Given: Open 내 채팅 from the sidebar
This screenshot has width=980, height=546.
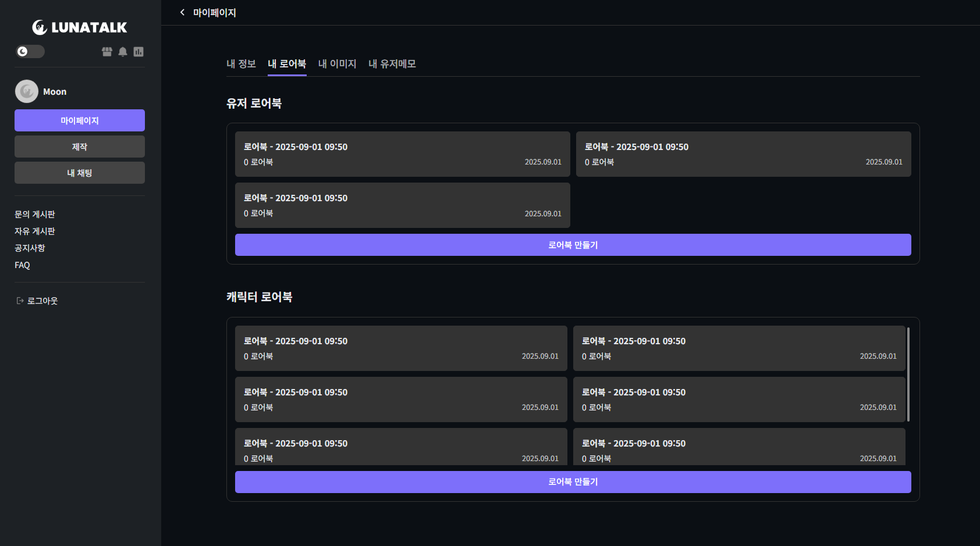Looking at the screenshot, I should pyautogui.click(x=80, y=173).
